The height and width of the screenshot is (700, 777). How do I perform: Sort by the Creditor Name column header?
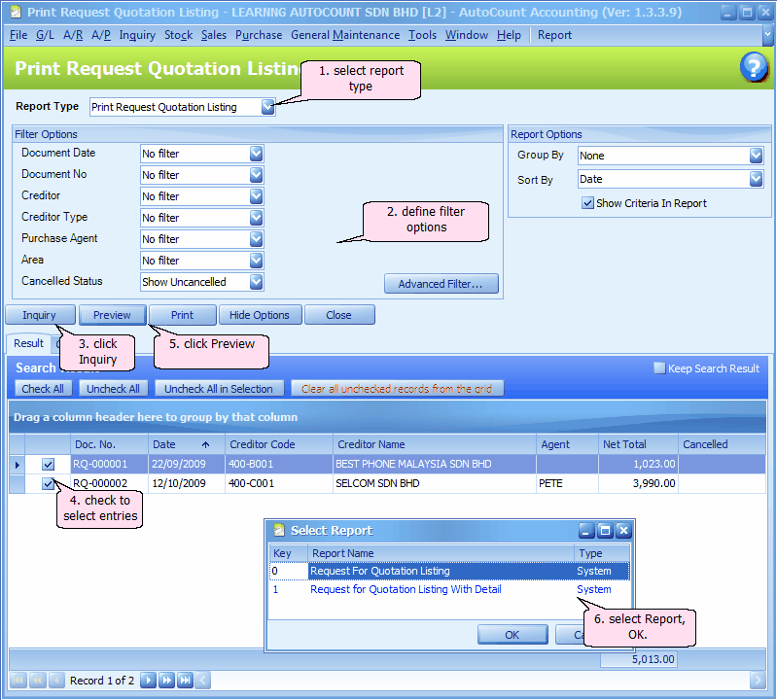click(435, 444)
